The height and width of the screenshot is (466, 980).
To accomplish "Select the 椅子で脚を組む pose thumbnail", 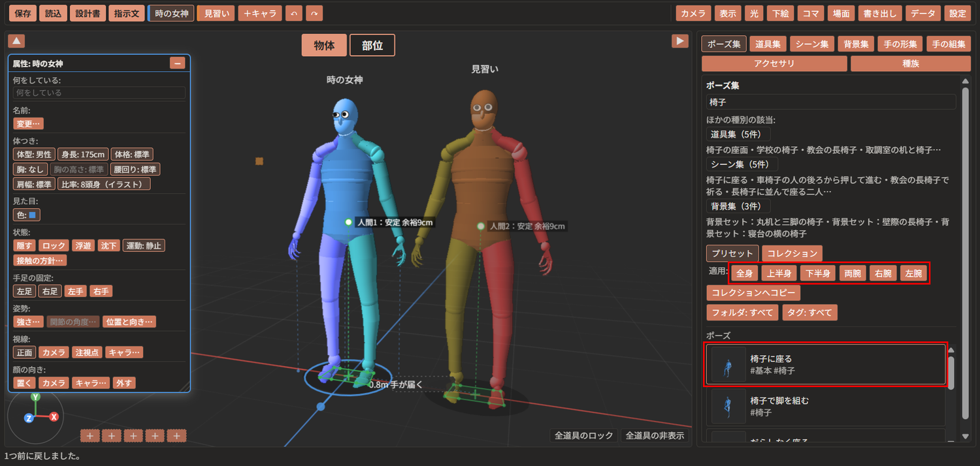I will coord(728,407).
